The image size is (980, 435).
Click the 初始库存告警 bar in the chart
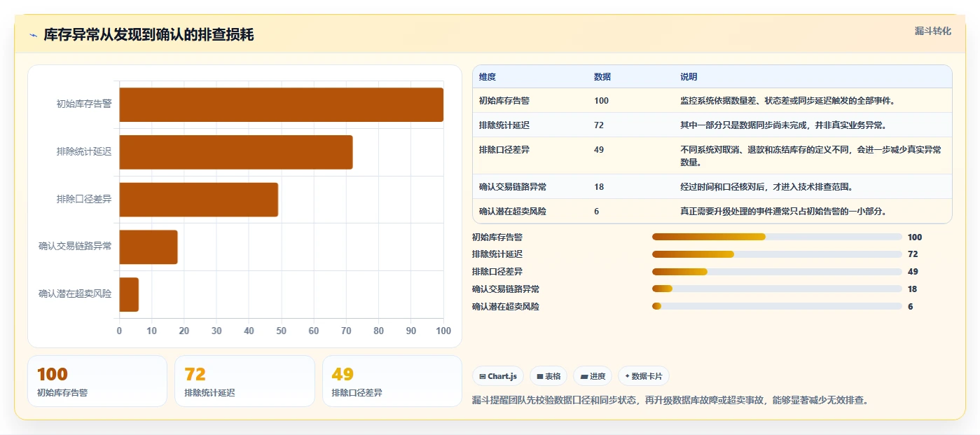(x=281, y=104)
